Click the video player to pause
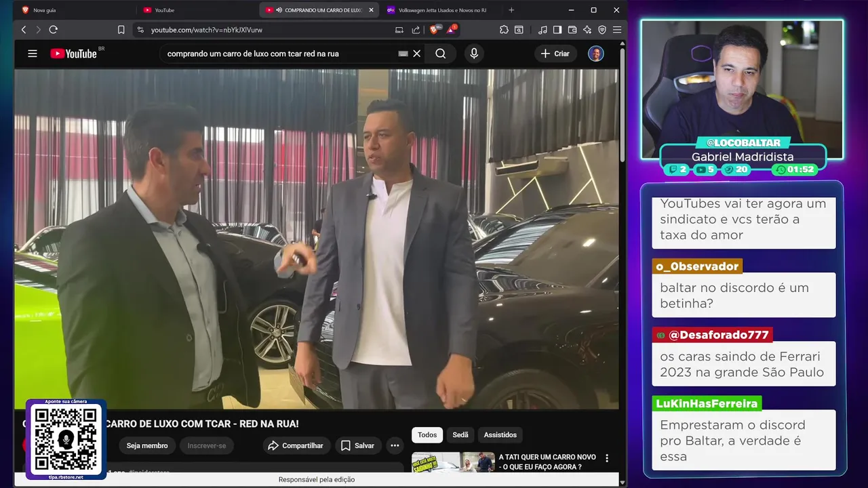 317,239
